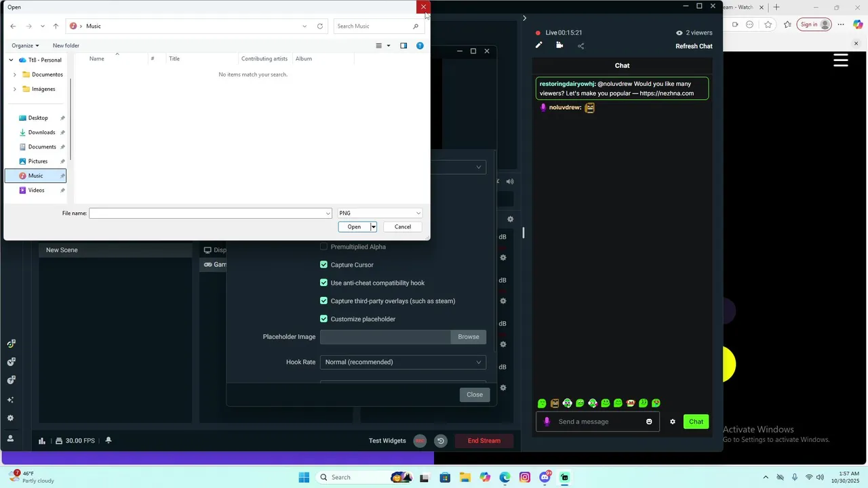Click the Windows Start button

click(304, 477)
